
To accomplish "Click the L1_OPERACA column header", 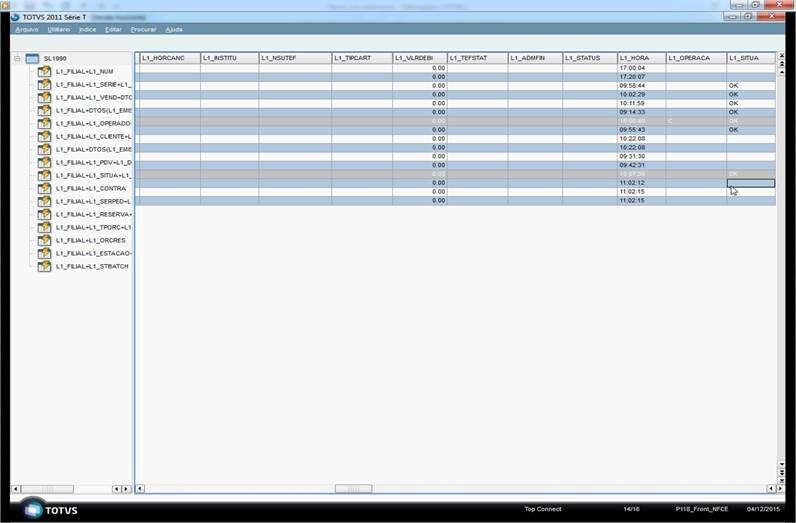I will tap(696, 58).
